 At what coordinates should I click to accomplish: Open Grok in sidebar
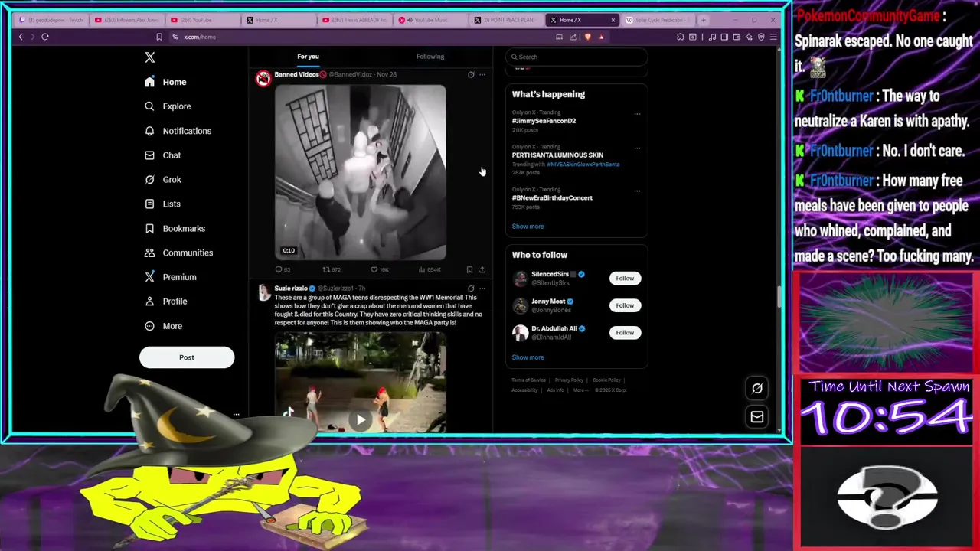[x=163, y=180]
